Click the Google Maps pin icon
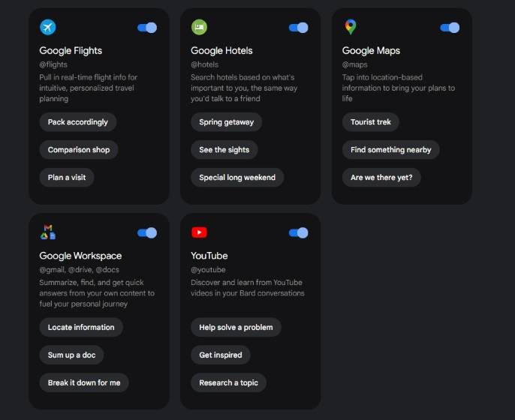This screenshot has height=420, width=515. [x=351, y=28]
